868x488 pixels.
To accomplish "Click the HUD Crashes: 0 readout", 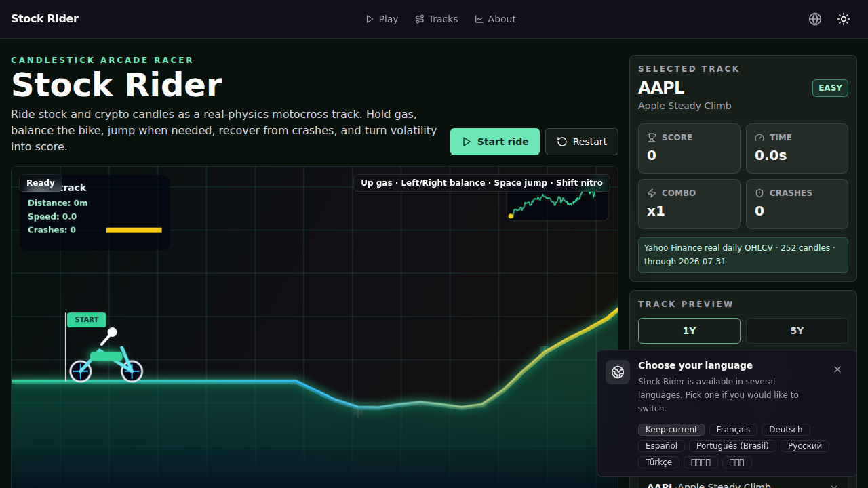I will (52, 230).
